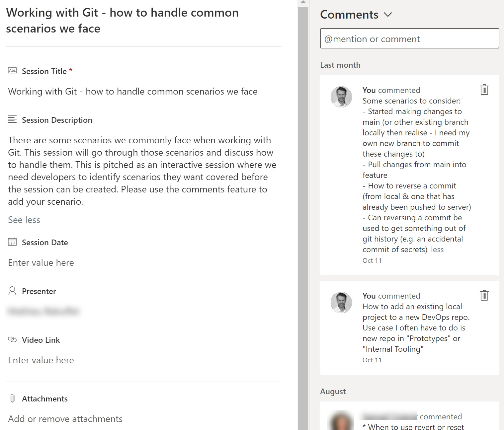Type in the @mention or comment box
The width and height of the screenshot is (504, 430).
pos(409,38)
